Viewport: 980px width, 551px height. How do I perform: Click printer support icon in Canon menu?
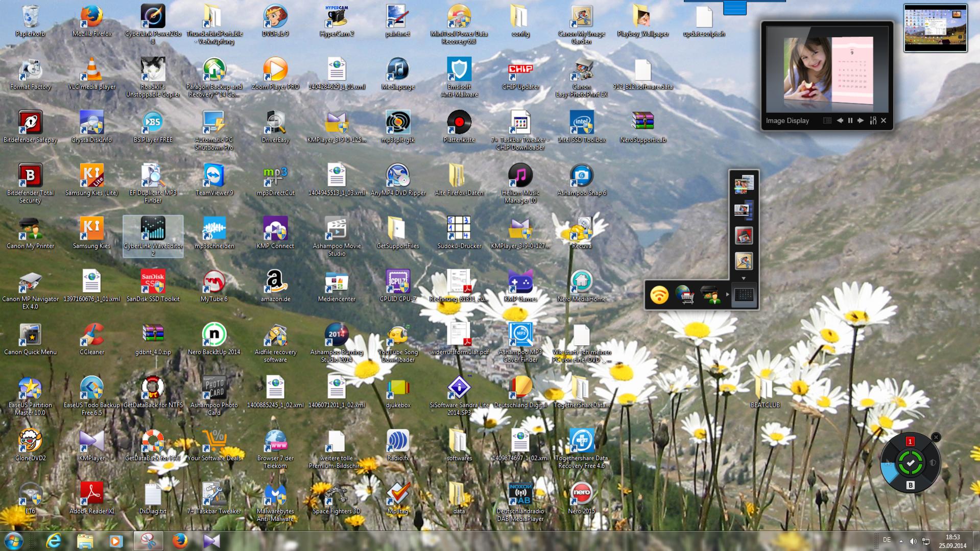pyautogui.click(x=710, y=295)
